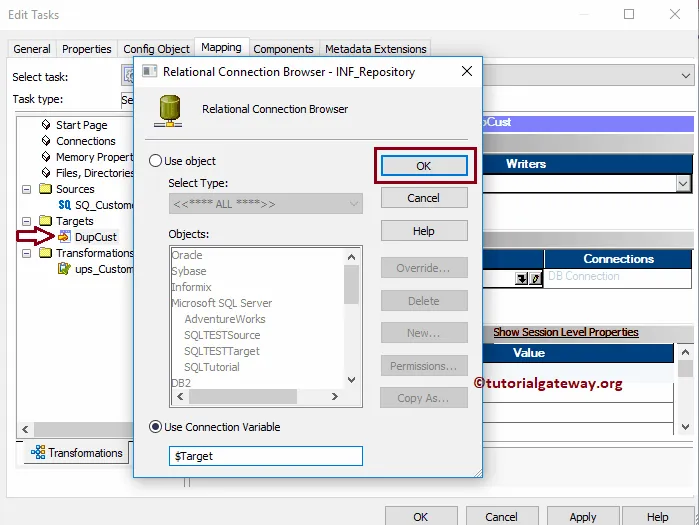The width and height of the screenshot is (699, 525).
Task: Click the Permissions... button
Action: (x=424, y=366)
